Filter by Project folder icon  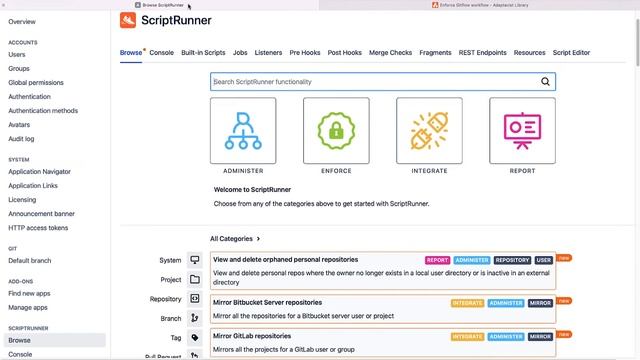point(195,280)
